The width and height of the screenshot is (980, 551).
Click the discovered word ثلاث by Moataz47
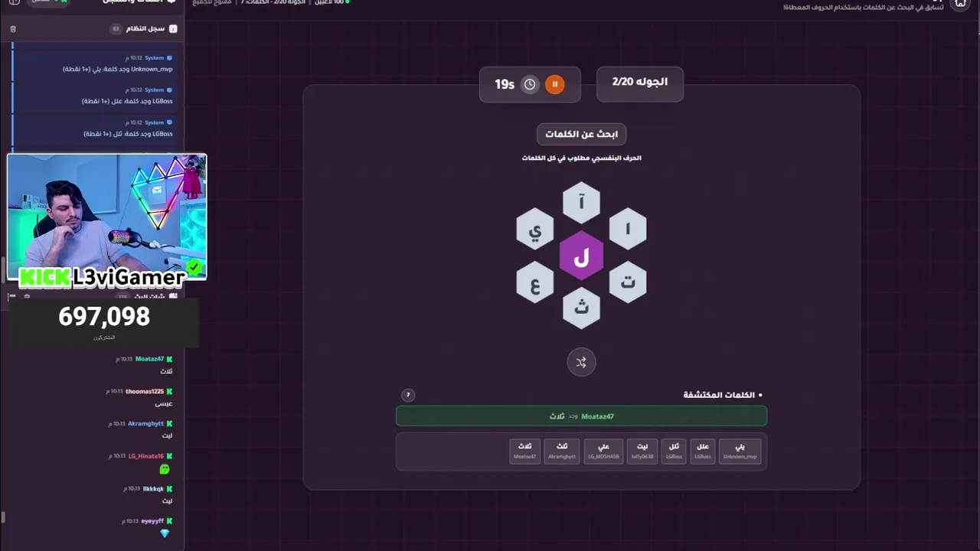click(x=524, y=451)
